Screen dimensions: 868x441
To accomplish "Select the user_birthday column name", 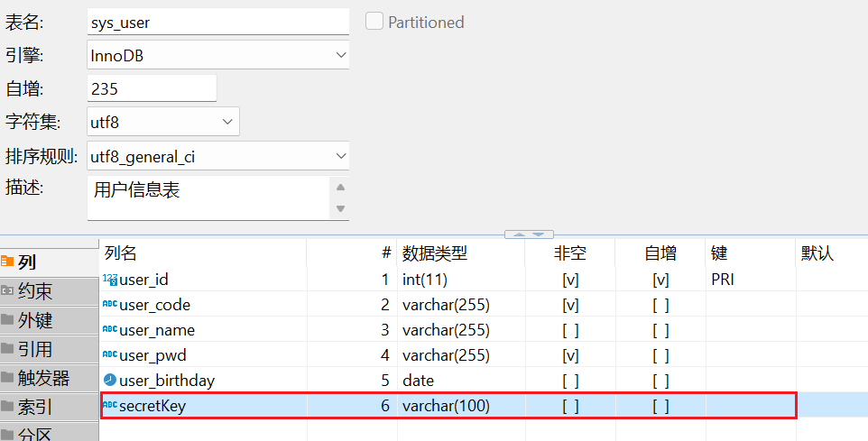I will [167, 381].
